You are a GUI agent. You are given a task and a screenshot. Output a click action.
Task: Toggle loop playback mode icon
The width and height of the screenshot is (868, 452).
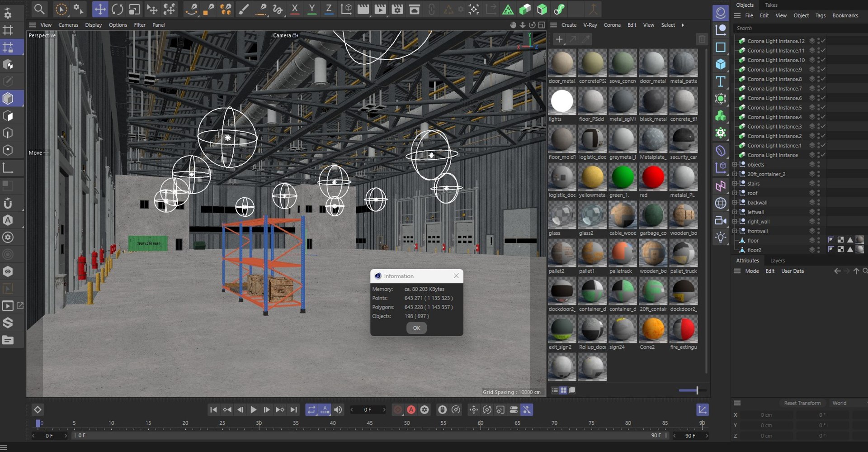pos(311,410)
